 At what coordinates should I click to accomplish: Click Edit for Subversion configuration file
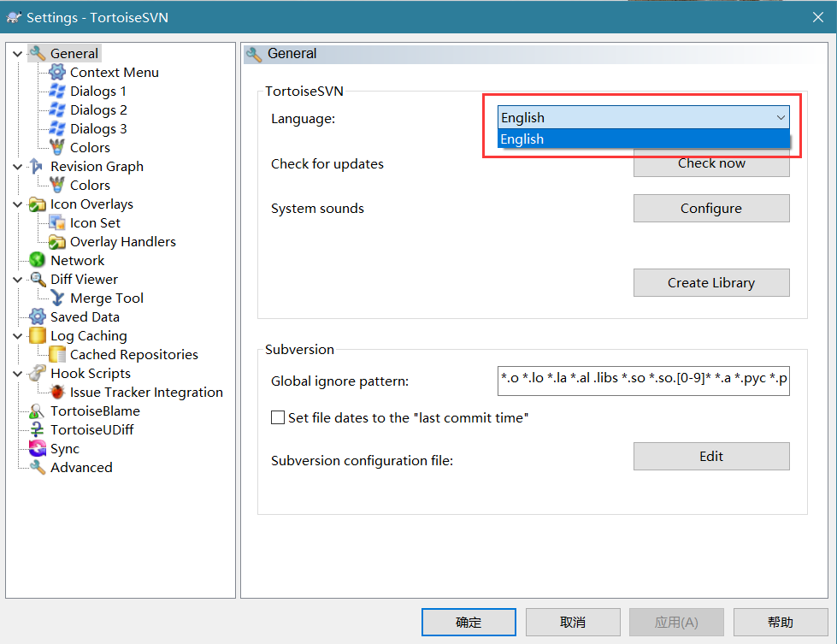point(711,456)
